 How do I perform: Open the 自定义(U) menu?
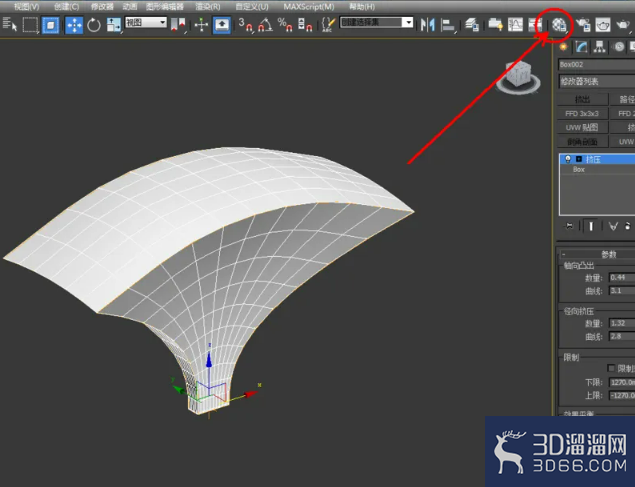252,6
